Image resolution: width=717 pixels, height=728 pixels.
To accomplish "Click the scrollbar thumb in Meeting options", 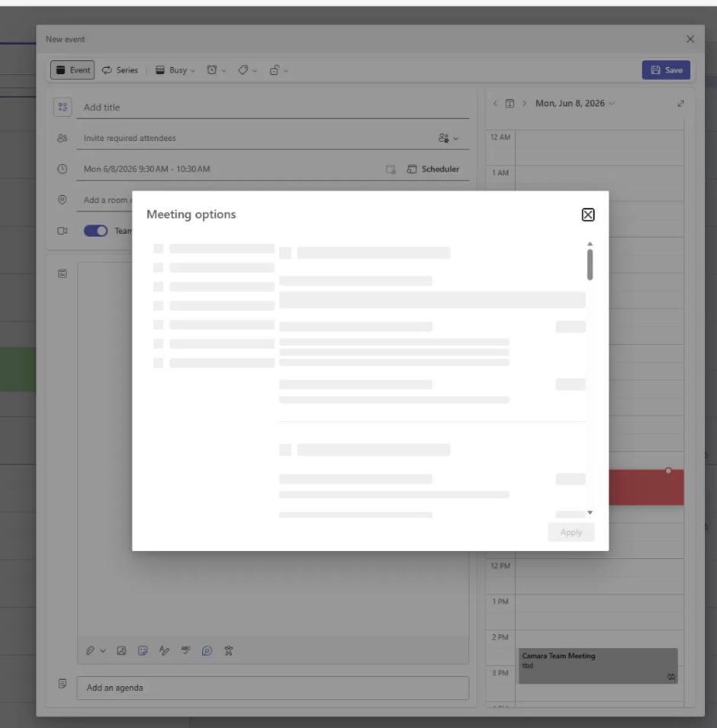I will [590, 265].
